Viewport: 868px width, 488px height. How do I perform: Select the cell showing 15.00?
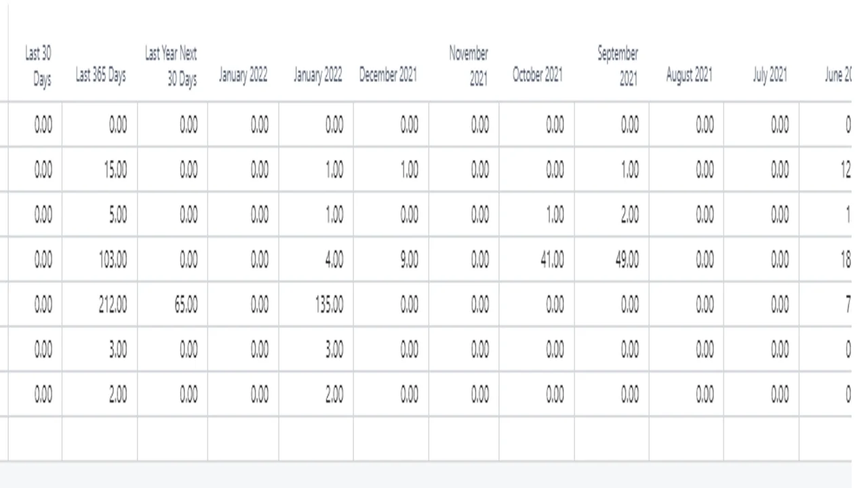click(115, 170)
